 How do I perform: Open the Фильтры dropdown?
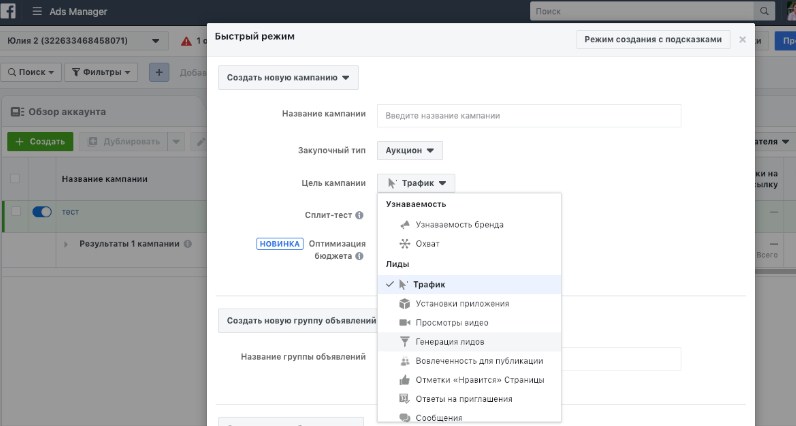[101, 72]
